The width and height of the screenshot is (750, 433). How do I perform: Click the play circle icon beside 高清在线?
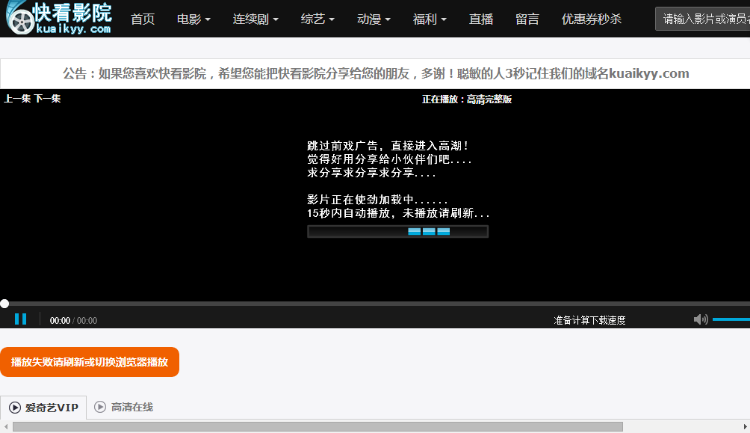pos(100,407)
